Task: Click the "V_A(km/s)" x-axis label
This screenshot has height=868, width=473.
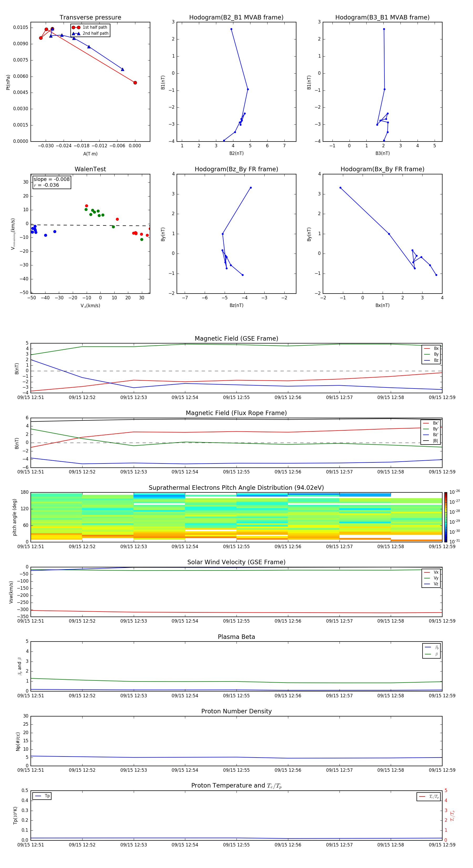Action: pyautogui.click(x=90, y=306)
